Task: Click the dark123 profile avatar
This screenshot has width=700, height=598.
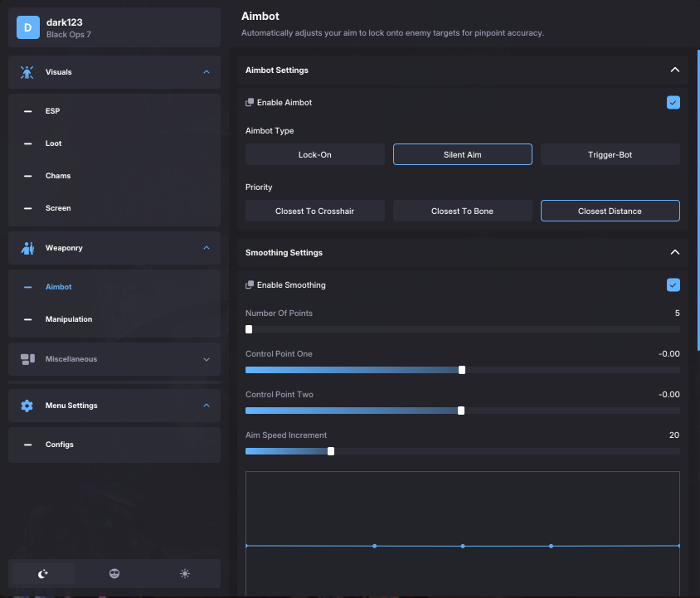Action: coord(28,28)
